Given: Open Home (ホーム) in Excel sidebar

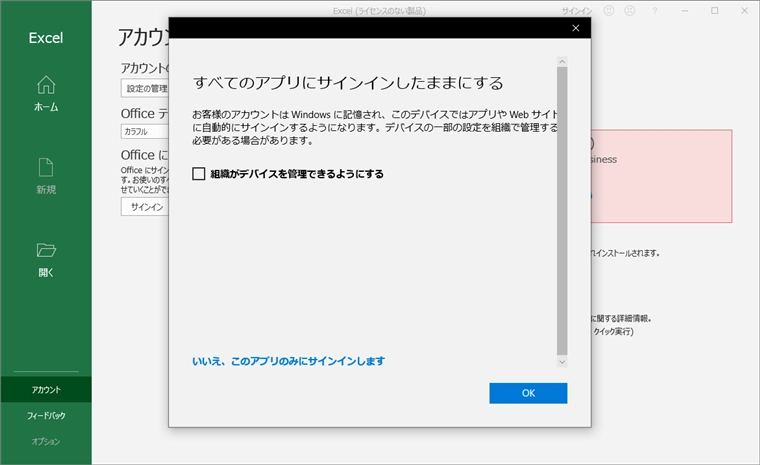Looking at the screenshot, I should point(46,94).
